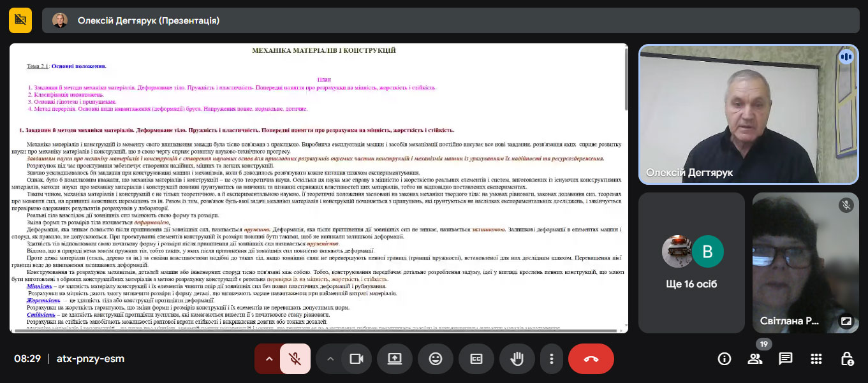The width and height of the screenshot is (868, 383).
Task: Click picture-in-picture icon on Світлана's tile
Action: point(846,321)
